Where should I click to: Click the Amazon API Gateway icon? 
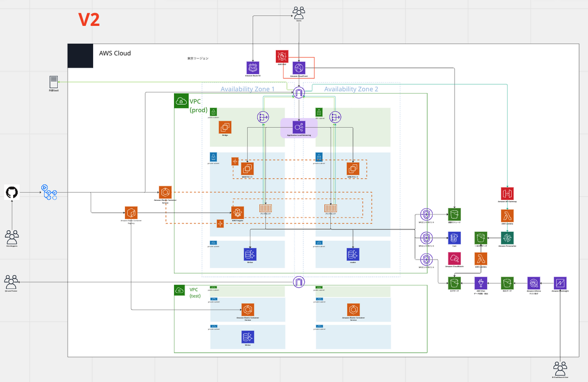507,193
